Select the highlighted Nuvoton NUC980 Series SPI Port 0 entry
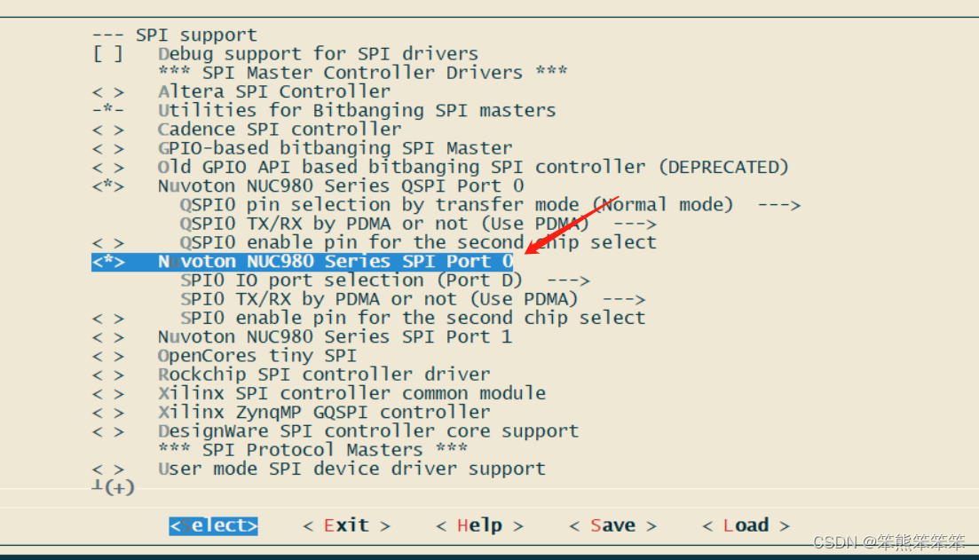The height and width of the screenshot is (560, 979). click(x=302, y=261)
